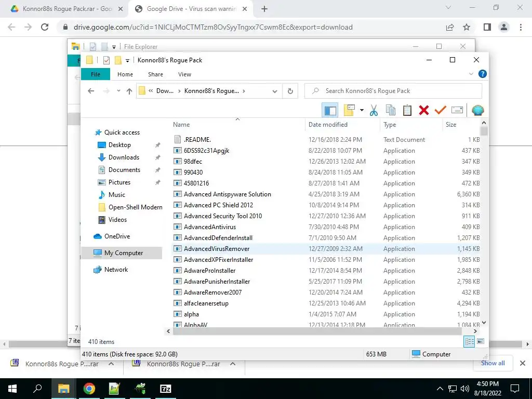Click the scissors Cut icon in toolbar
Image resolution: width=532 pixels, height=399 pixels.
(x=374, y=110)
